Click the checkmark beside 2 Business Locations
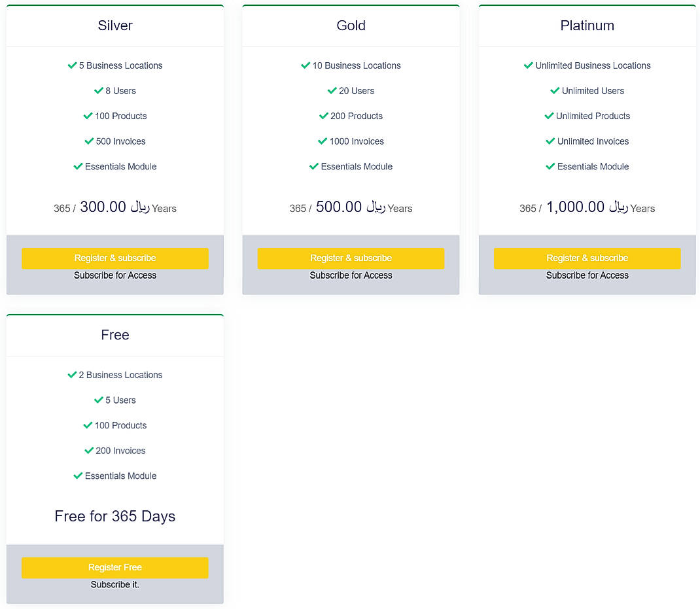The image size is (700, 609). (x=72, y=375)
